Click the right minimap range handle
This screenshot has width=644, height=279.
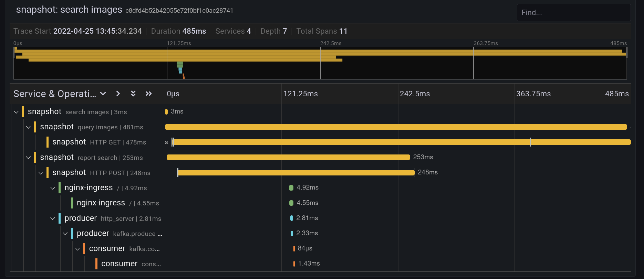[x=627, y=52]
